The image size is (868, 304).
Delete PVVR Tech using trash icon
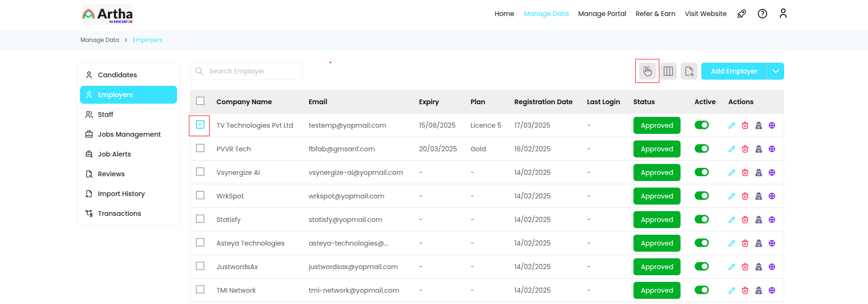point(745,149)
